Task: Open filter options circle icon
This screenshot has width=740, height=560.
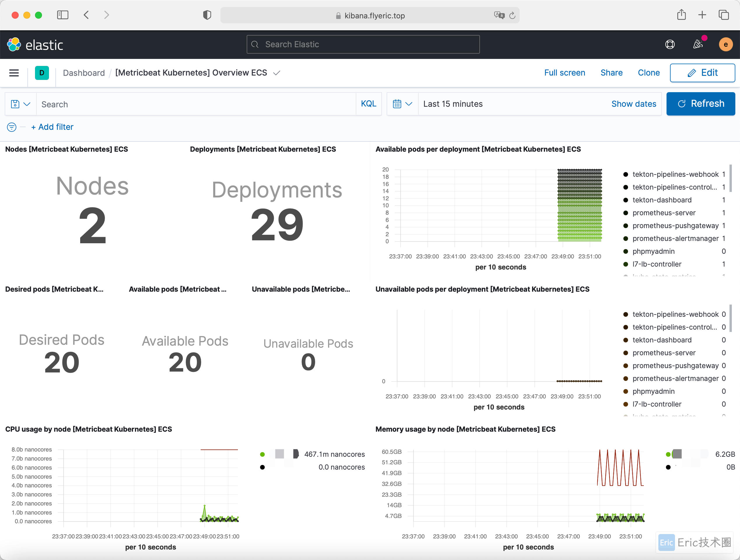Action: coord(12,127)
